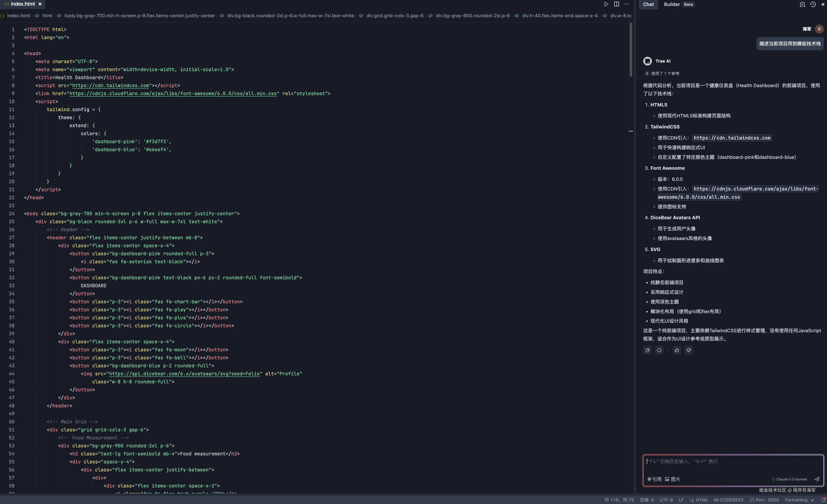Open chat history clock icon
The image size is (827, 504).
tap(813, 4)
